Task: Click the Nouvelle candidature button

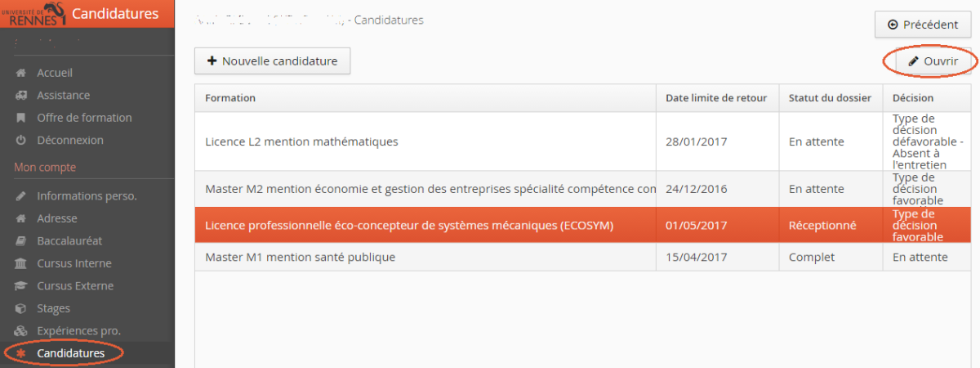Action: (272, 61)
